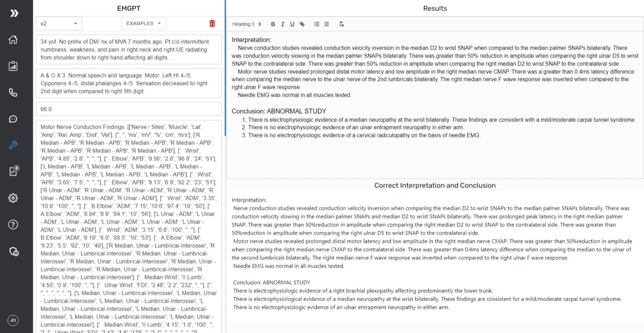Toggle underline formatting in Results editor
Screen dimensions: 644x333
292,24
